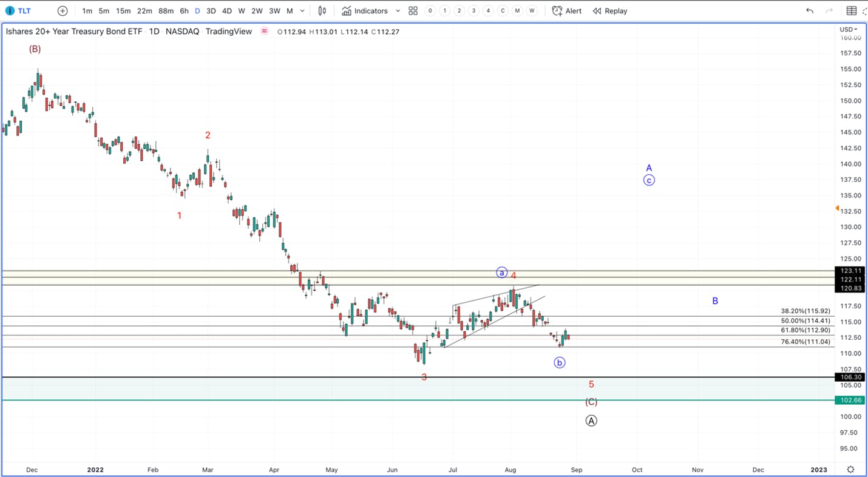Select the 15m timeframe
This screenshot has height=477, width=868.
click(123, 11)
